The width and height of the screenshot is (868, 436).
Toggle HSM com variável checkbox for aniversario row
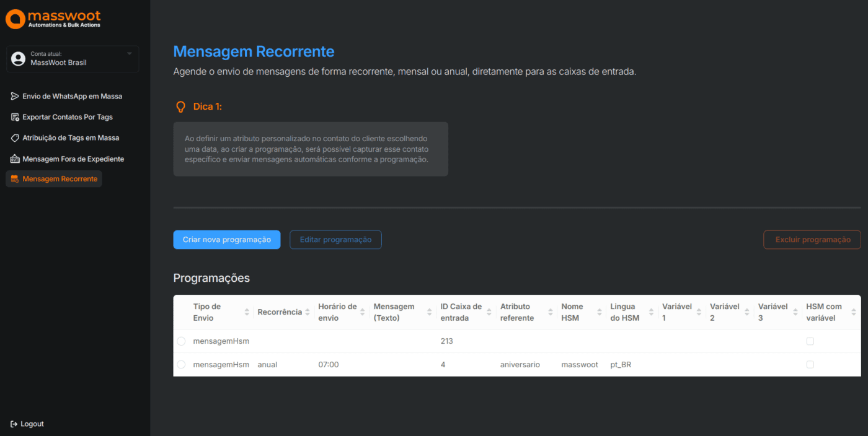point(810,365)
